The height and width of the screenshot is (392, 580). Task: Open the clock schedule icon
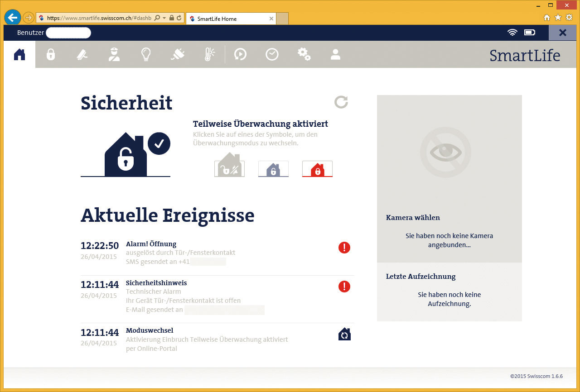[272, 54]
